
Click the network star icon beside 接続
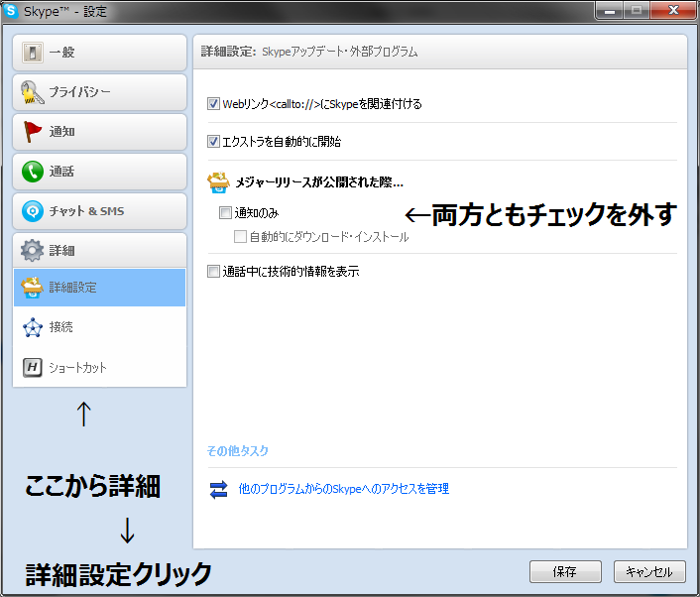tap(33, 327)
